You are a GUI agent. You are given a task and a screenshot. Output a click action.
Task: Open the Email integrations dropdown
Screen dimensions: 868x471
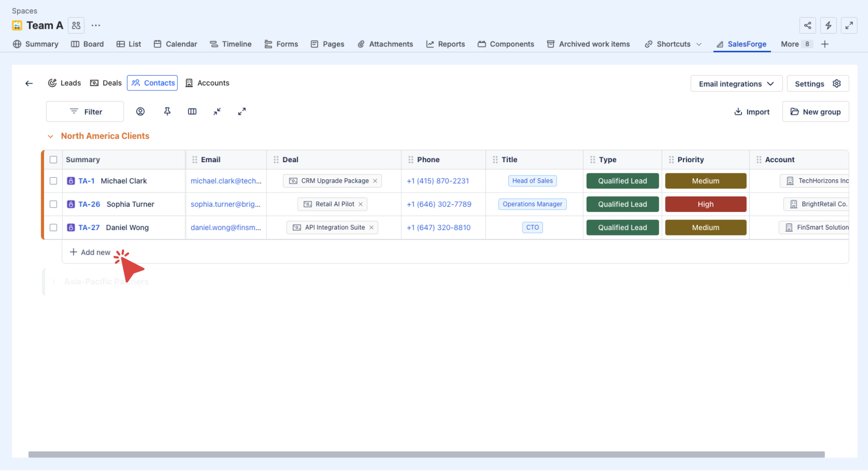(x=736, y=84)
